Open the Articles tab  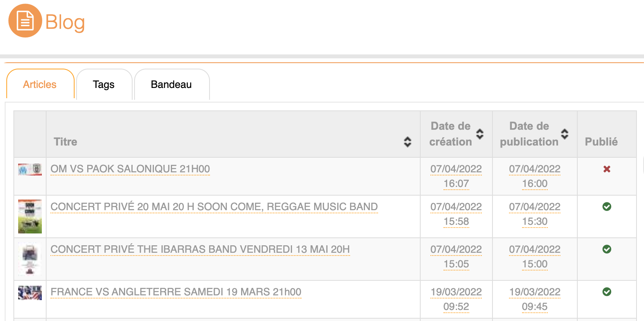click(x=40, y=84)
